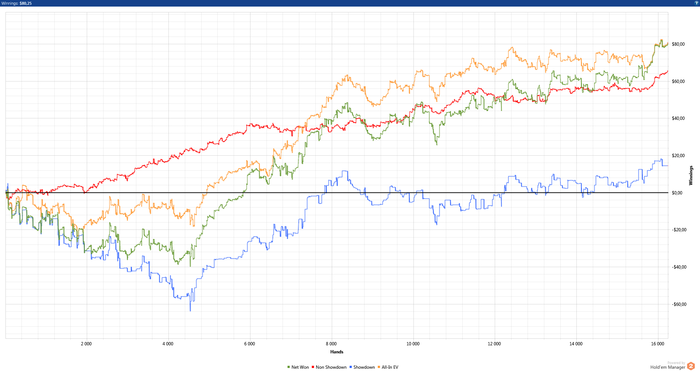Screen dimensions: 700x372
Task: Click the 2 000 hands axis label
Action: pos(86,344)
